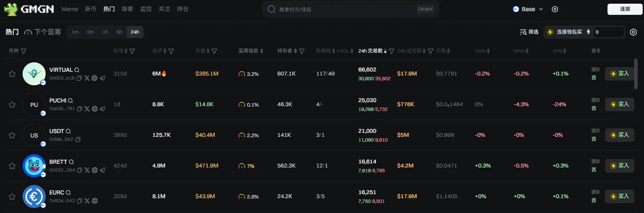Open the 池子 column filter funnel

(x=171, y=51)
